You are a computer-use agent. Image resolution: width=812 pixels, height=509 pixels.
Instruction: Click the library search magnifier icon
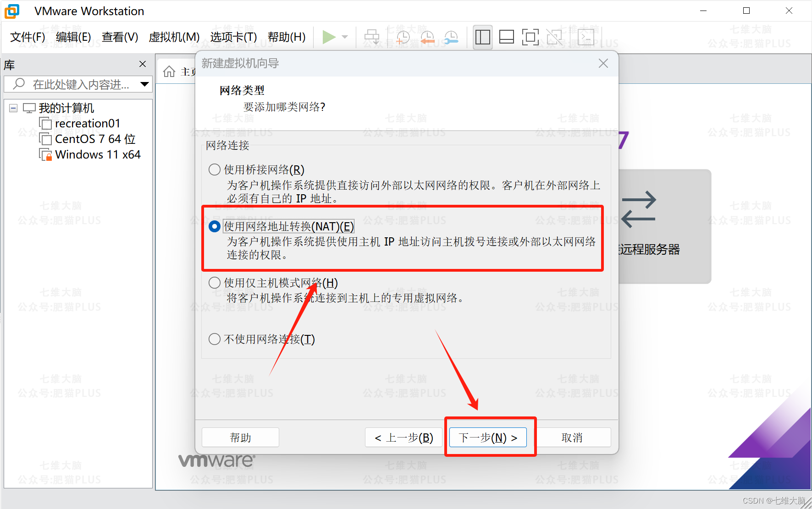click(x=19, y=84)
